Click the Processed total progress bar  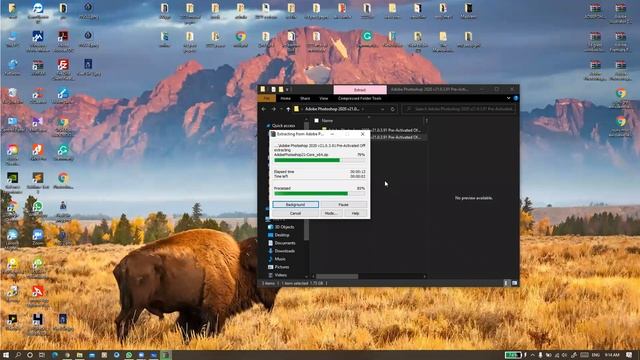pos(320,193)
